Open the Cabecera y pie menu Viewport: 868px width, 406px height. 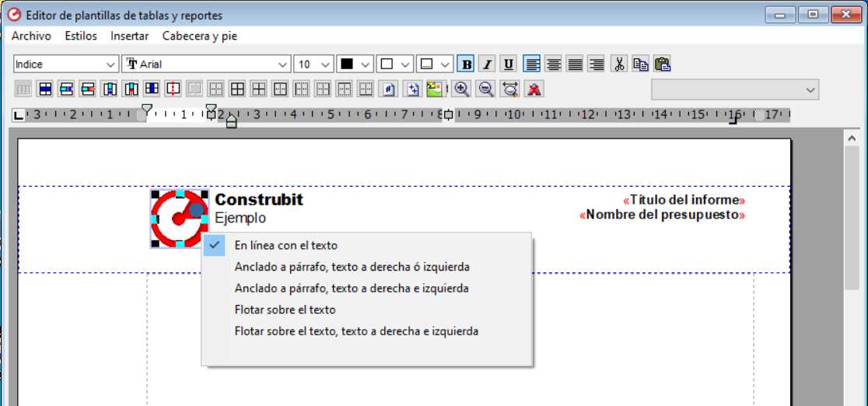200,36
